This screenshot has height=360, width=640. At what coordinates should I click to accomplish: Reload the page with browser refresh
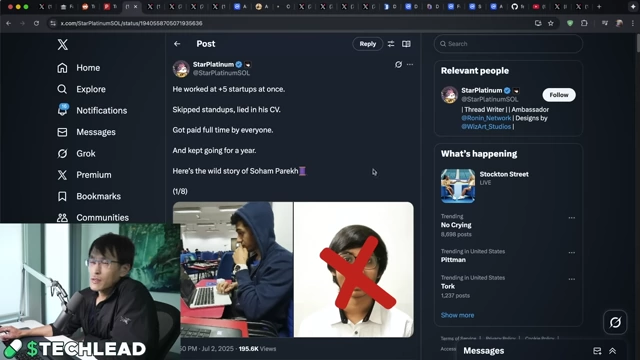[x=36, y=23]
